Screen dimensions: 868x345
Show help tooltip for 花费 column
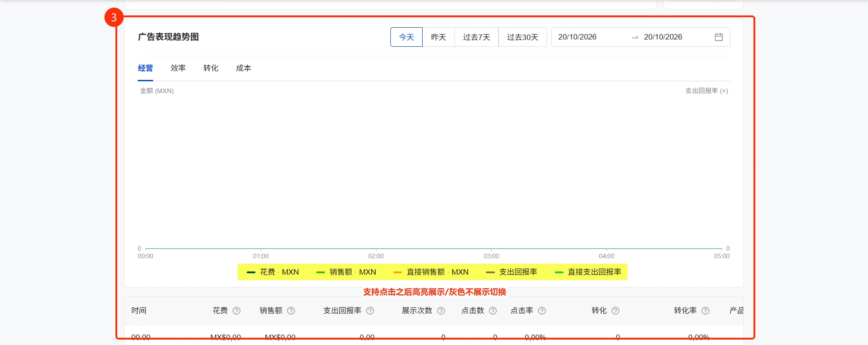pyautogui.click(x=236, y=311)
